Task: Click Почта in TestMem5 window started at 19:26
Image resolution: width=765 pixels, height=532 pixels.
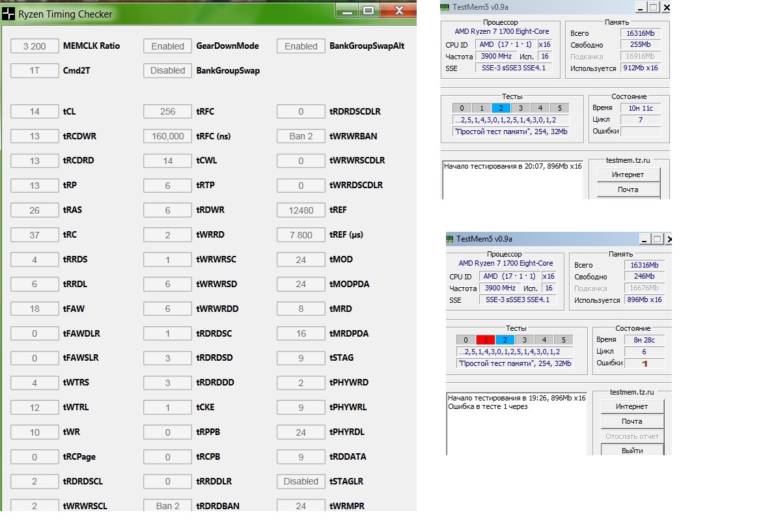Action: tap(632, 421)
